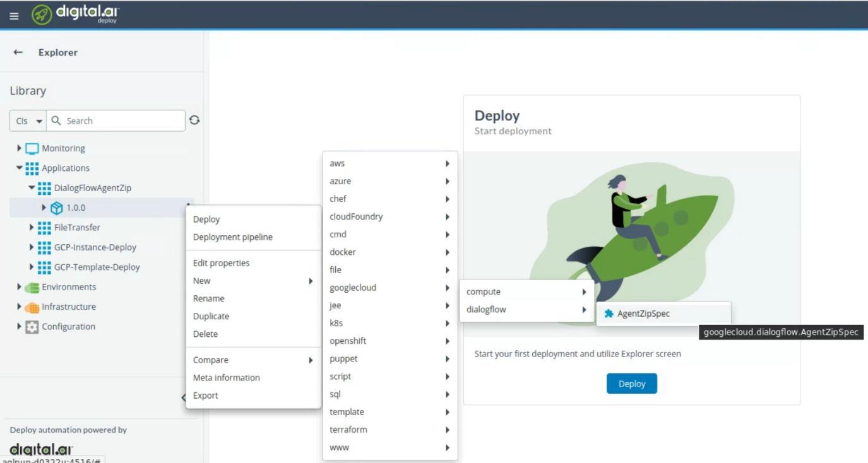The image size is (868, 463).
Task: Open the www submenu
Action: pos(389,447)
